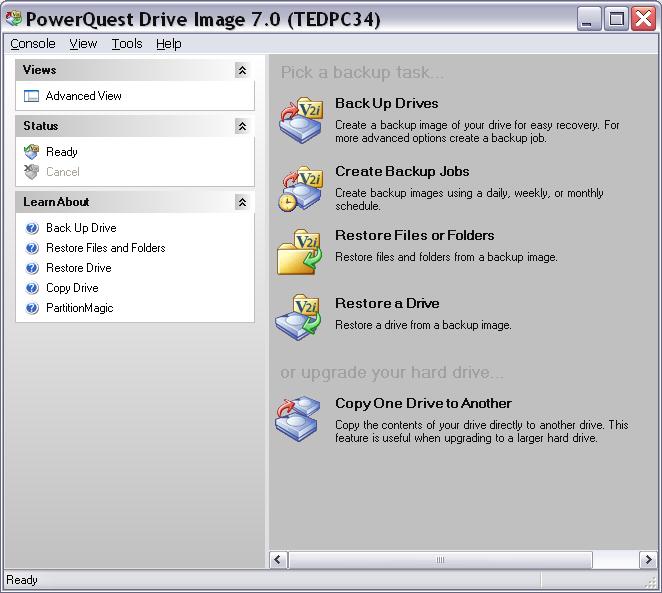Screen dimensions: 662x593
Task: Open Restore Files or Folders heading
Action: [x=415, y=235]
